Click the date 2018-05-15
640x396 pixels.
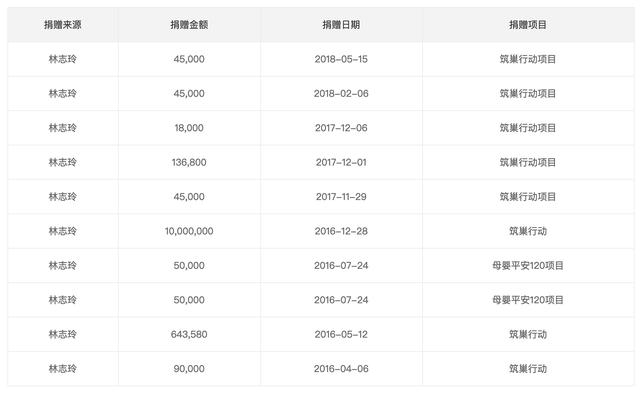pyautogui.click(x=341, y=59)
